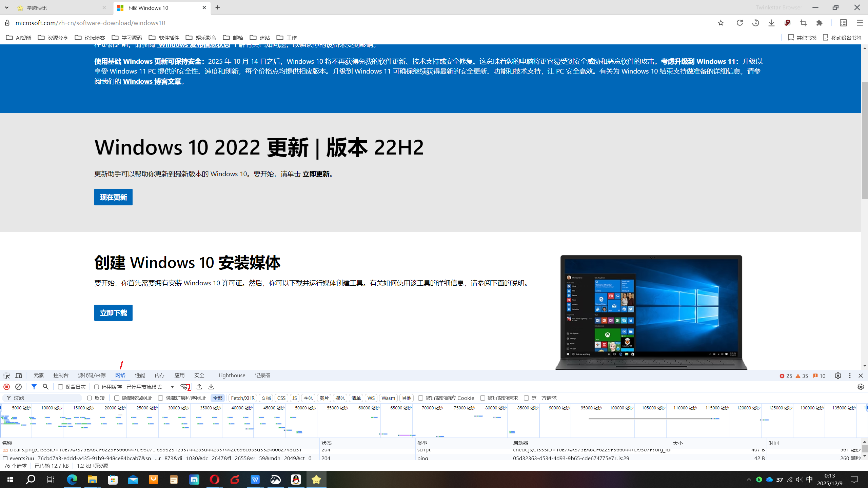
Task: Open the Windows 博客文章 link
Action: pos(152,81)
